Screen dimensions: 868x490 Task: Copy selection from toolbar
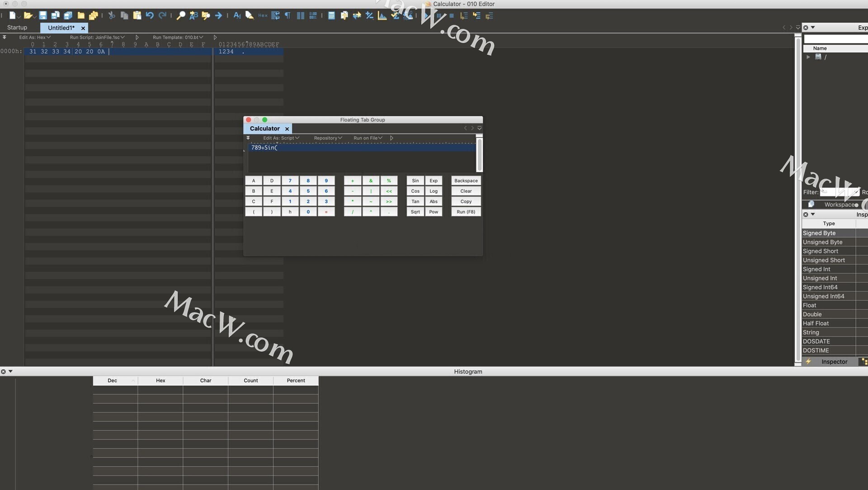point(124,15)
